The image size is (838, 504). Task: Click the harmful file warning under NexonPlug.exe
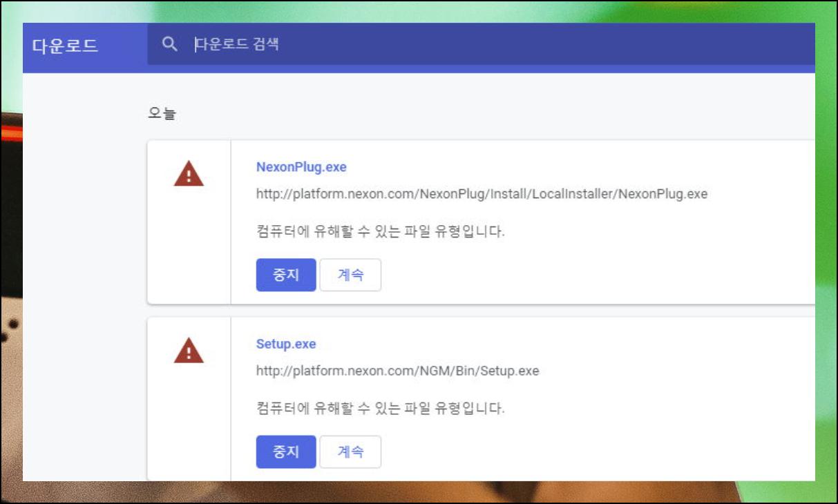(x=380, y=231)
